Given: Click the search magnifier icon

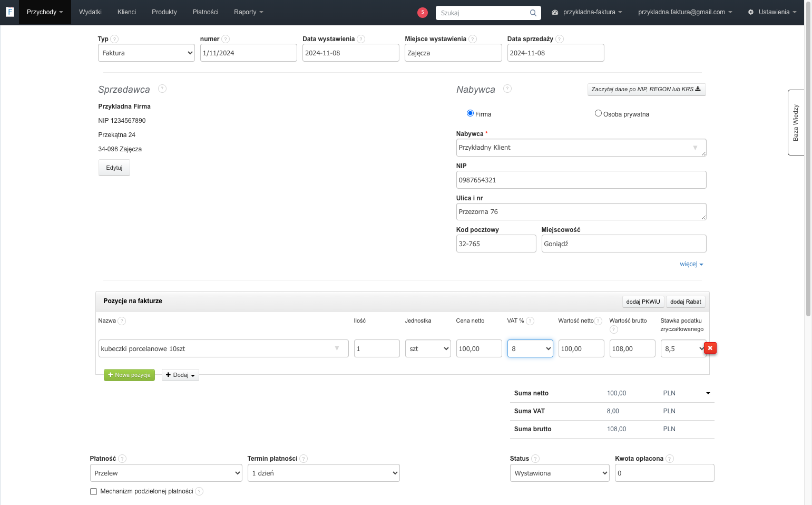Looking at the screenshot, I should (533, 13).
